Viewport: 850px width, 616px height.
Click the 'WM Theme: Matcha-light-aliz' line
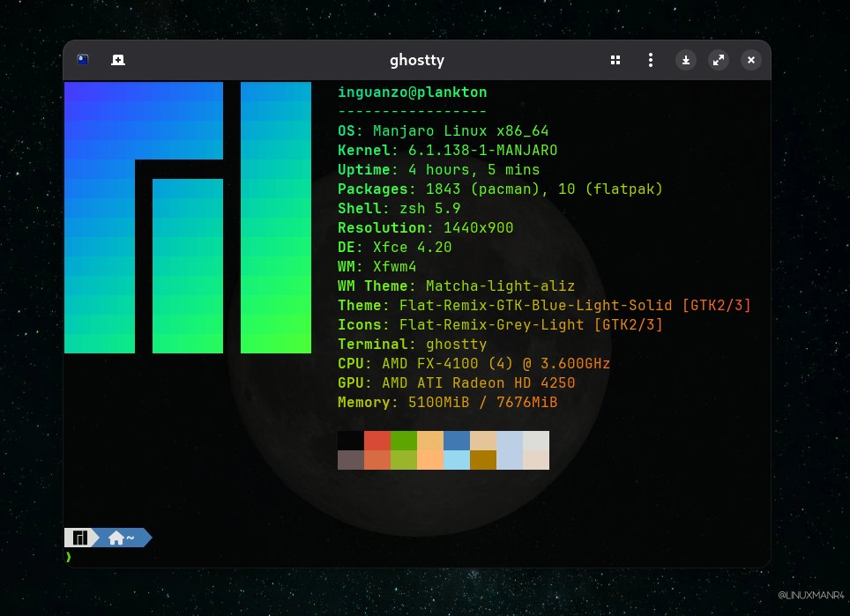pos(456,286)
